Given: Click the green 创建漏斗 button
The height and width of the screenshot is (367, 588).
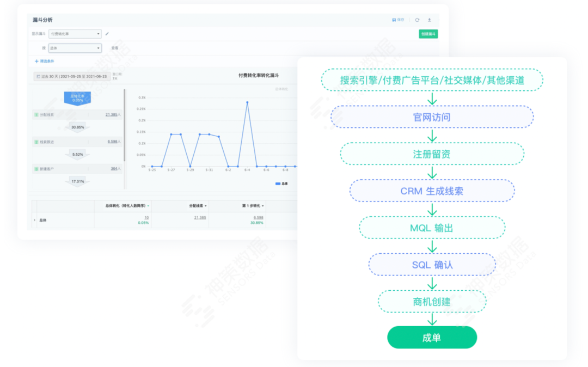Looking at the screenshot, I should (x=428, y=33).
